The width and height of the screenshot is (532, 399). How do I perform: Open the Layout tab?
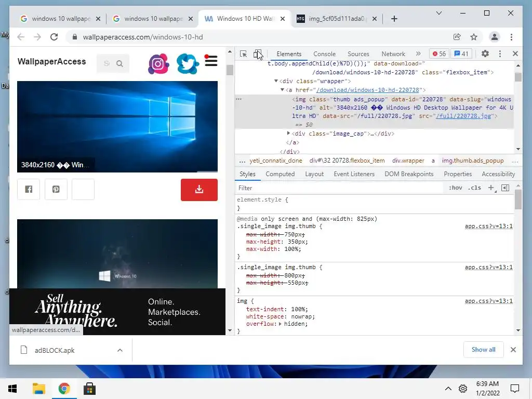(314, 174)
